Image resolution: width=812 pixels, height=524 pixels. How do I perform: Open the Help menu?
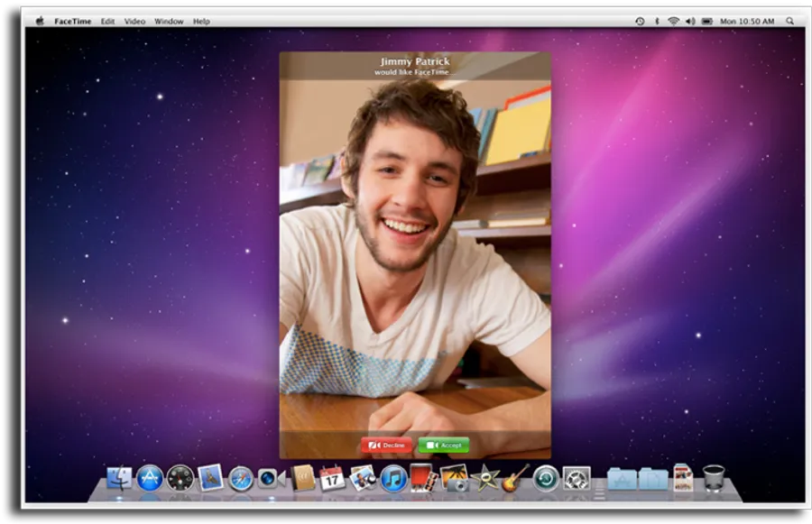(201, 22)
